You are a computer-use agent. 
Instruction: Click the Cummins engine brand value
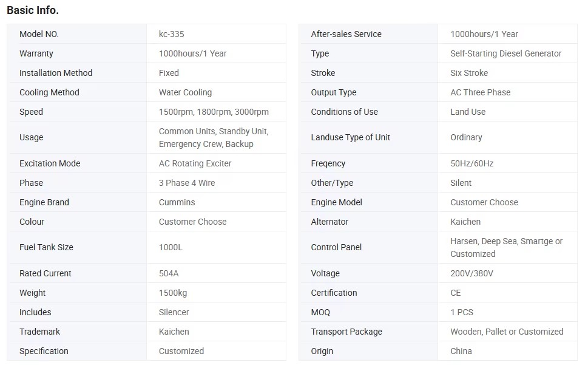pyautogui.click(x=177, y=203)
